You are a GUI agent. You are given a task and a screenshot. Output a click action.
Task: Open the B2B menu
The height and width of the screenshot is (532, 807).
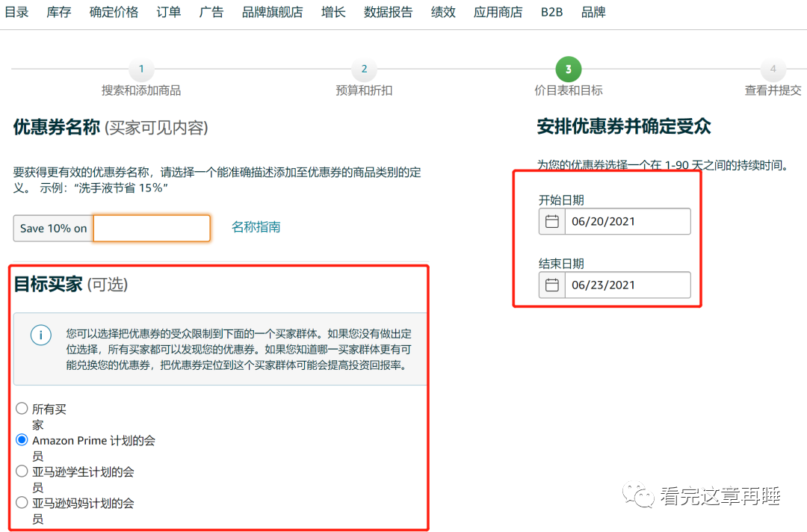(x=551, y=12)
